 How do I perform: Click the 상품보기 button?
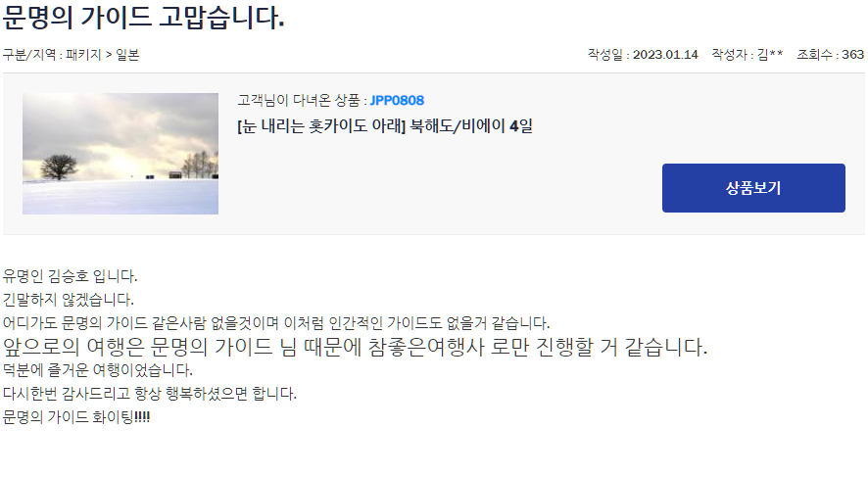(x=753, y=188)
